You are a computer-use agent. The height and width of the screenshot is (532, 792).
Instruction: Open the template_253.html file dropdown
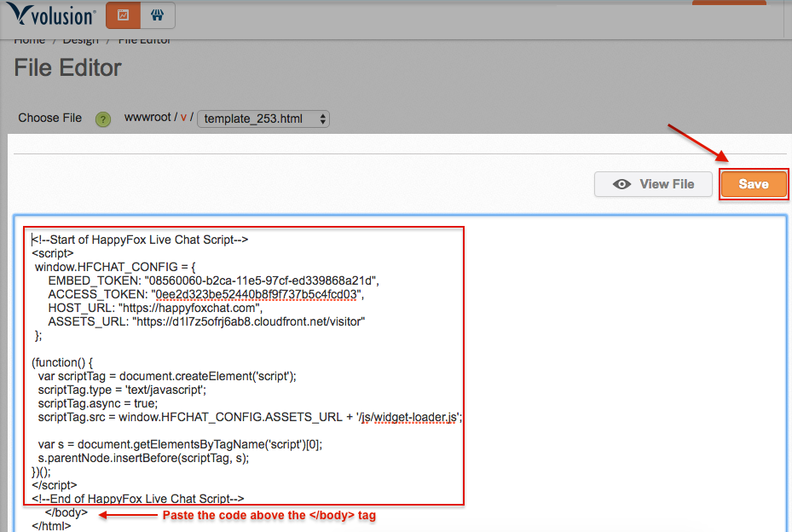[x=263, y=119]
